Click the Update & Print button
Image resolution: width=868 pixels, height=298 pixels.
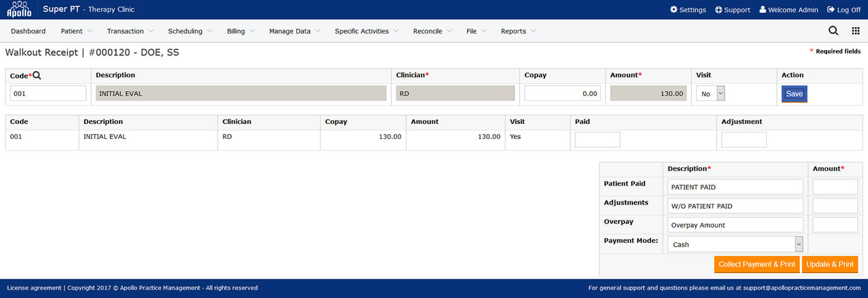(x=830, y=265)
